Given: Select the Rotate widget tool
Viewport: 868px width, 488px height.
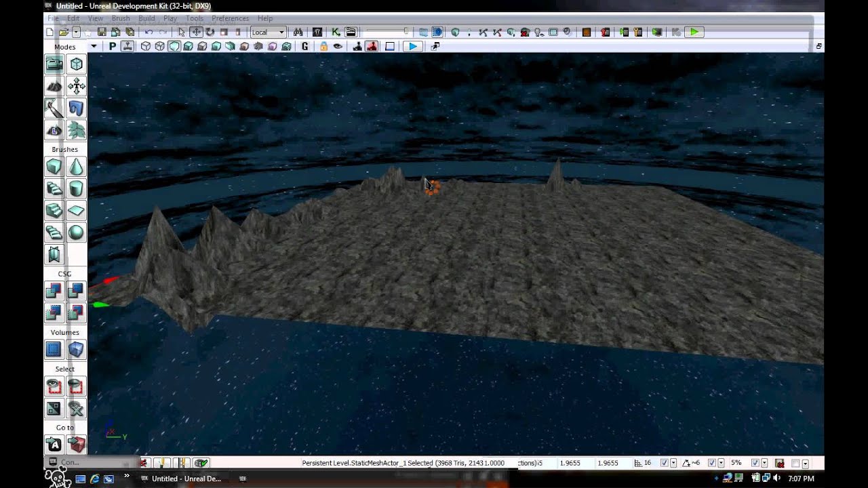Looking at the screenshot, I should pos(210,32).
